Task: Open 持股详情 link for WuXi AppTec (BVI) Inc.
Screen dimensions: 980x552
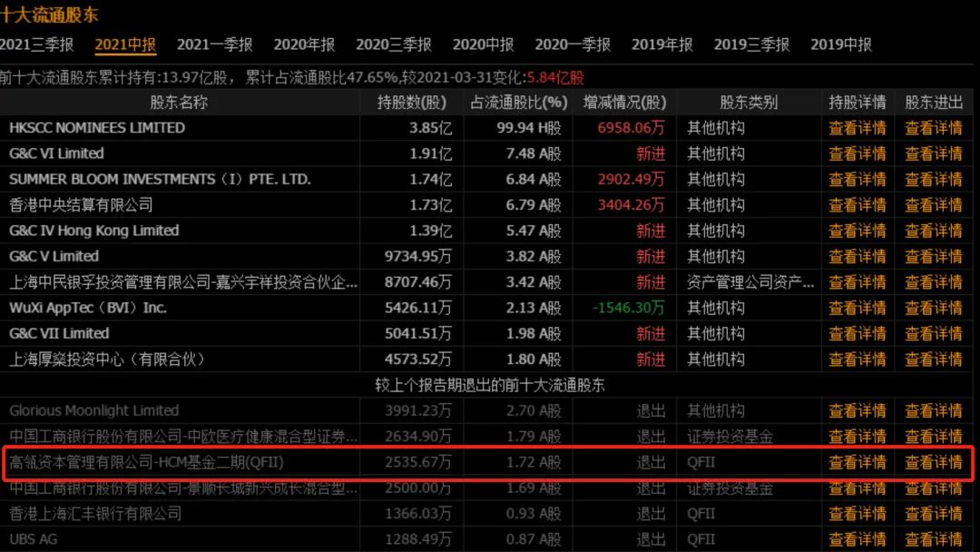Action: [x=857, y=308]
